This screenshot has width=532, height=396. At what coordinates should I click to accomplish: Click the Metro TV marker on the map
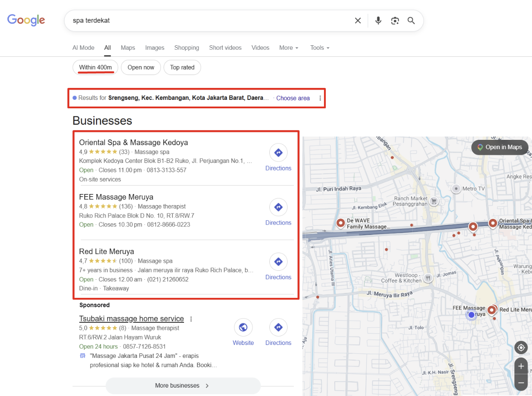[x=456, y=189]
